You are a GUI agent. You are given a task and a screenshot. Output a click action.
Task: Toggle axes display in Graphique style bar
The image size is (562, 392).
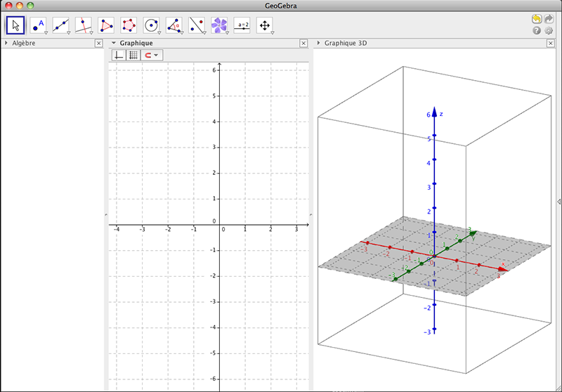[119, 55]
